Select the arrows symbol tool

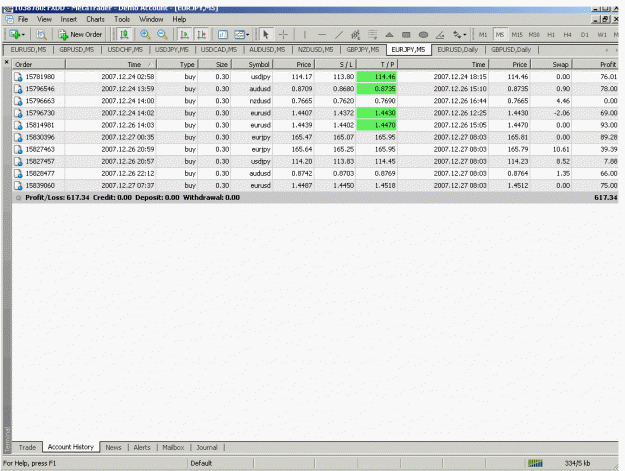457,35
